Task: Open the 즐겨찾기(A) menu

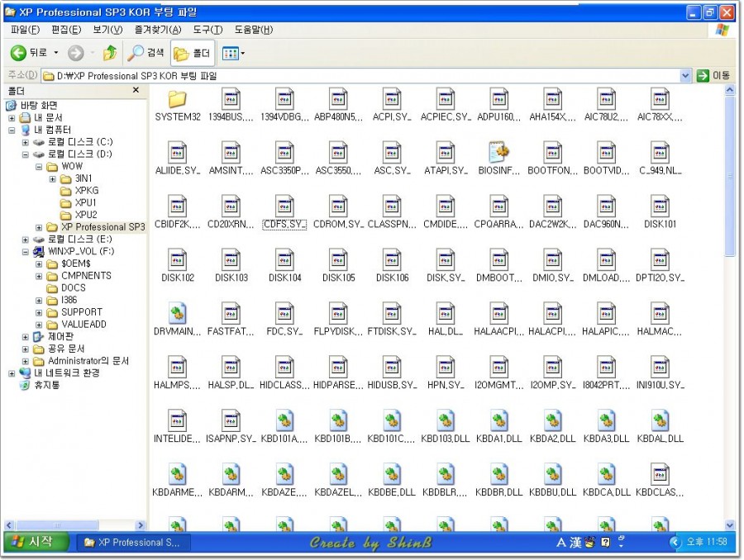Action: [x=158, y=30]
